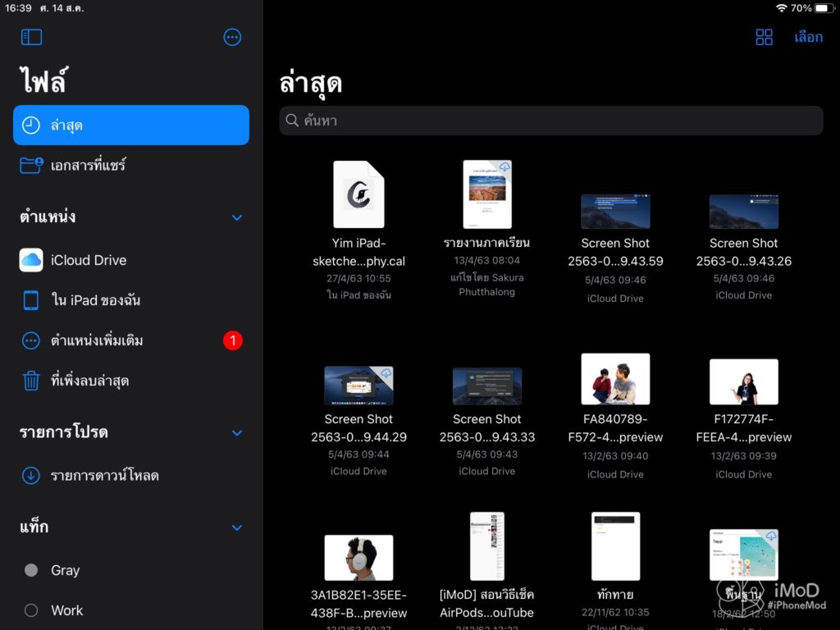Open FA840789 preview image file
840x630 pixels.
point(615,379)
